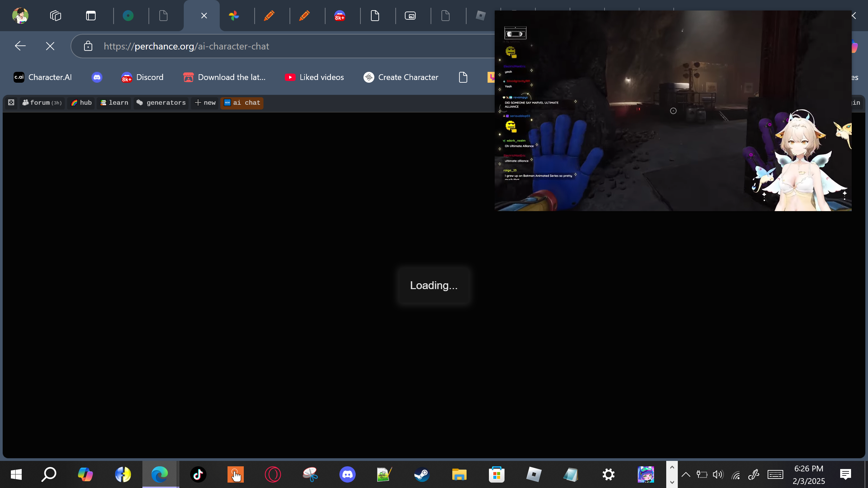
Task: Open the Perchance hub menu item
Action: [x=81, y=103]
